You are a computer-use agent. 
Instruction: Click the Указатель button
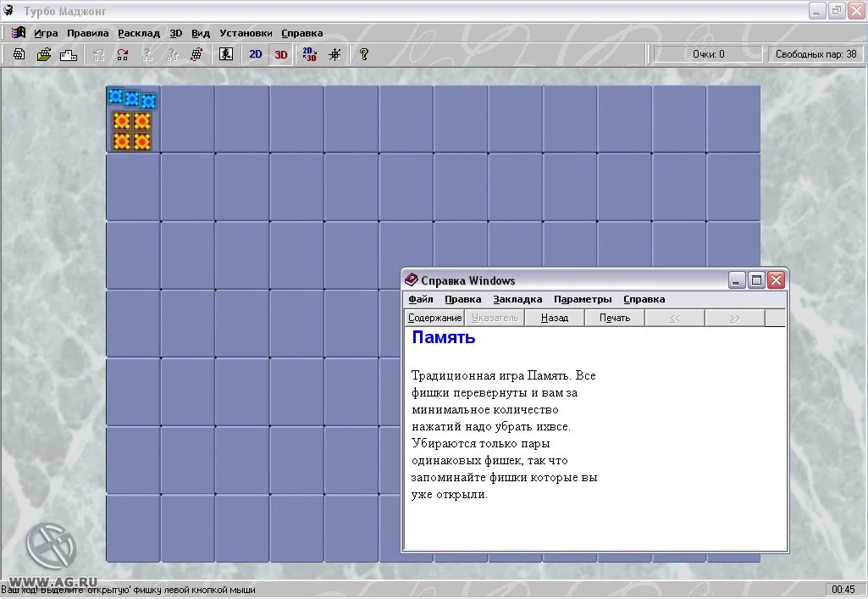click(x=495, y=318)
